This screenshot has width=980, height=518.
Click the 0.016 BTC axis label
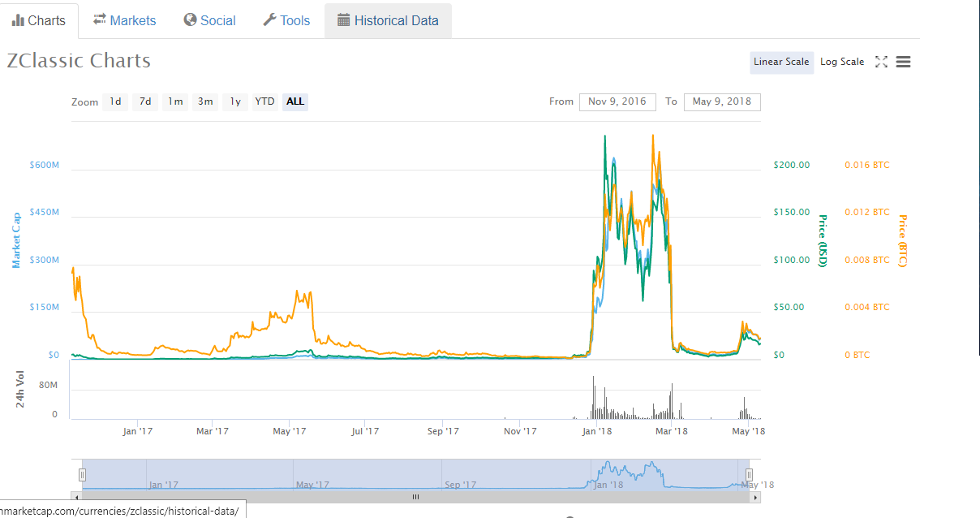pos(867,165)
